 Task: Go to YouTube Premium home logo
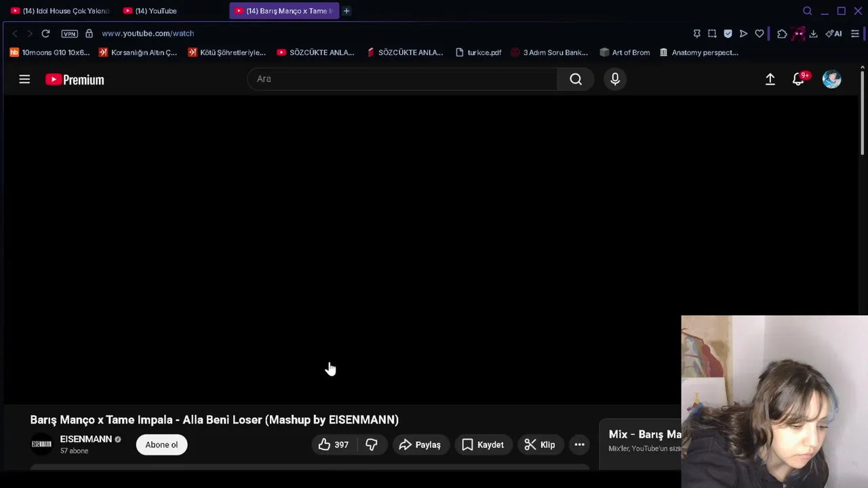tap(75, 79)
